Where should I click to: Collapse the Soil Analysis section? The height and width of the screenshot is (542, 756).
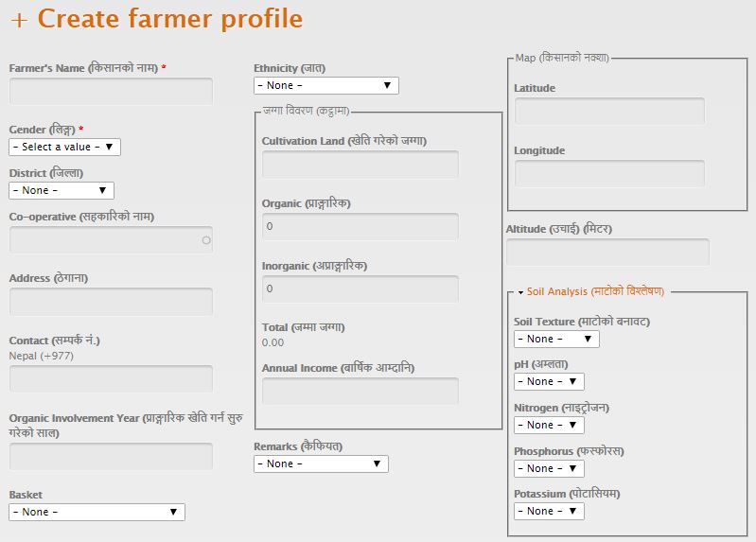(594, 291)
